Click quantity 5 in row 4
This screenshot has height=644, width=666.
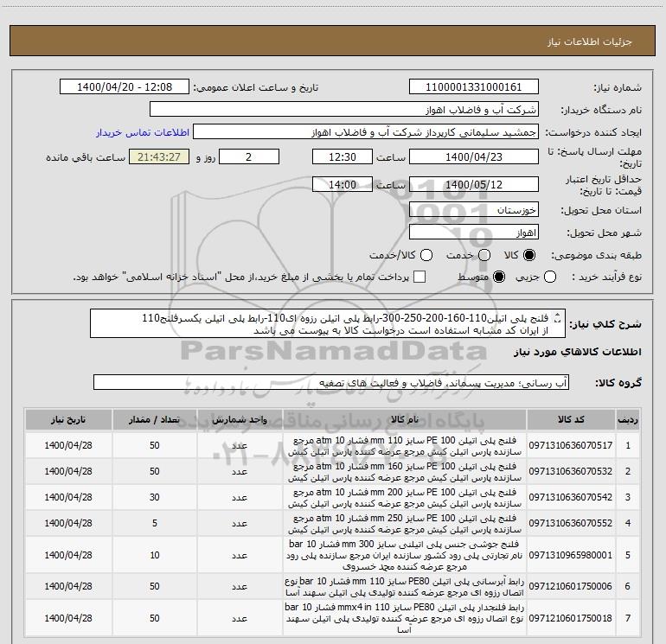click(155, 523)
